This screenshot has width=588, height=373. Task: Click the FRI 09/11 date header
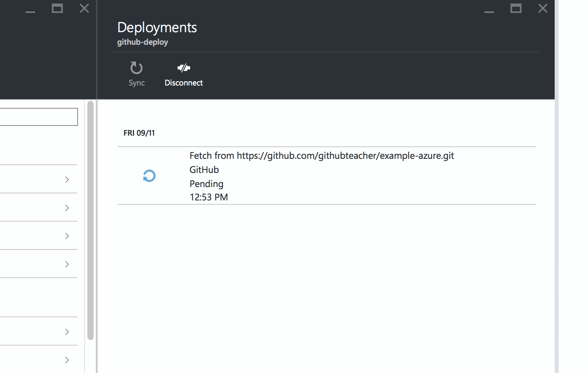click(x=139, y=133)
